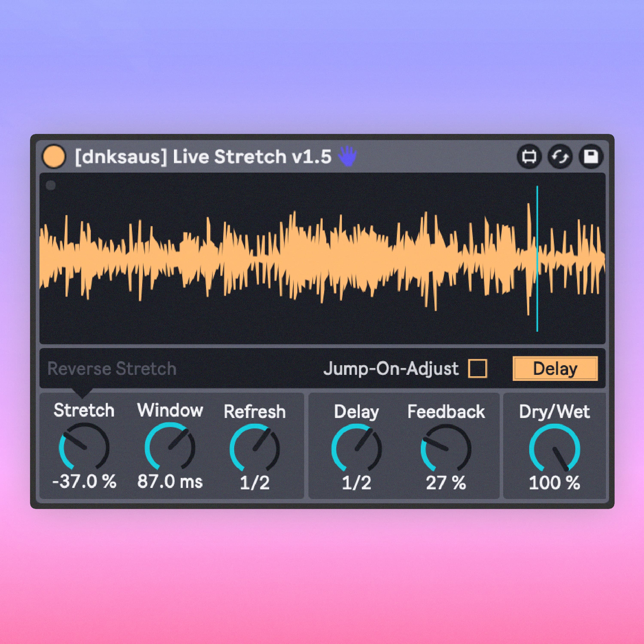Click the show/hide device view icon
The height and width of the screenshot is (644, 644).
pos(529,157)
